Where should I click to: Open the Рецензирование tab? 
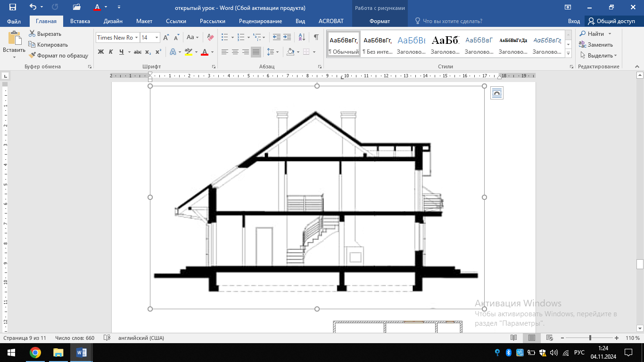pyautogui.click(x=260, y=21)
